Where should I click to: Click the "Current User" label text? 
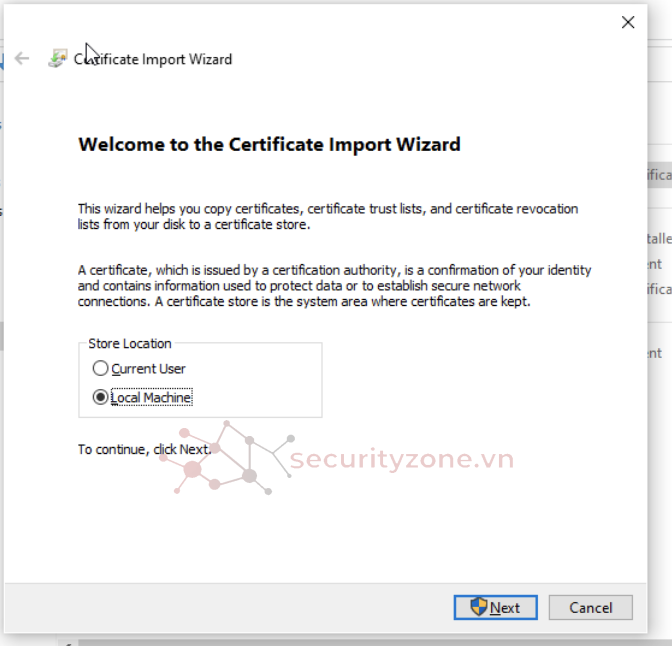point(148,369)
